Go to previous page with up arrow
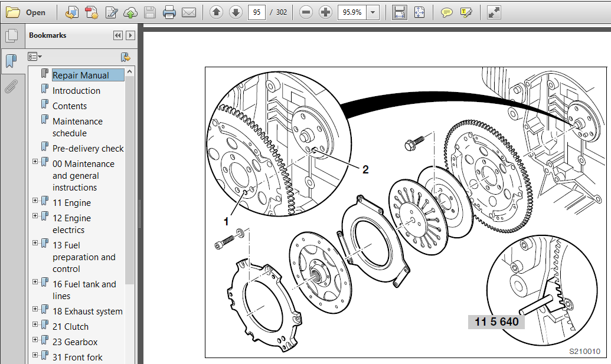This screenshot has width=611, height=364. [x=216, y=12]
